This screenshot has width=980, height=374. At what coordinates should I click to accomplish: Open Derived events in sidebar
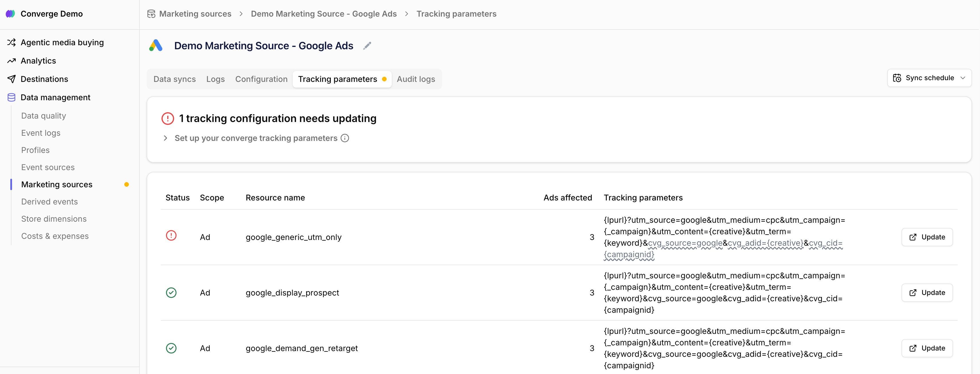pos(50,202)
